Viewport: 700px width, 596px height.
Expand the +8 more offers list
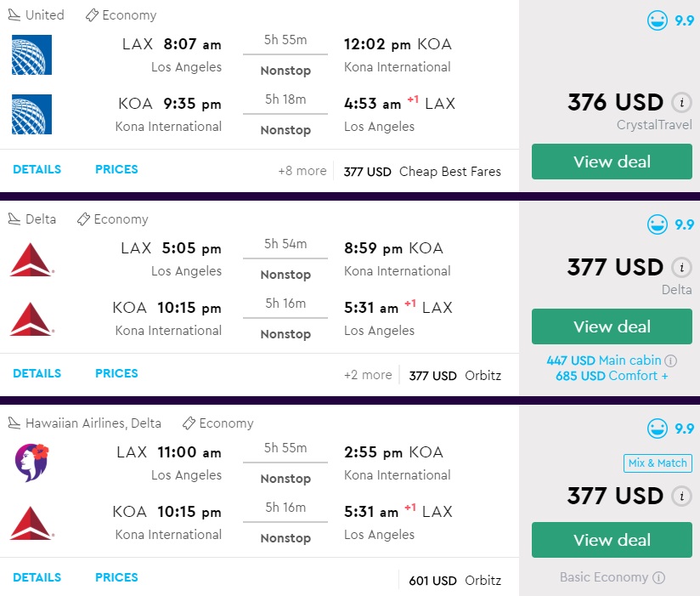pos(302,171)
